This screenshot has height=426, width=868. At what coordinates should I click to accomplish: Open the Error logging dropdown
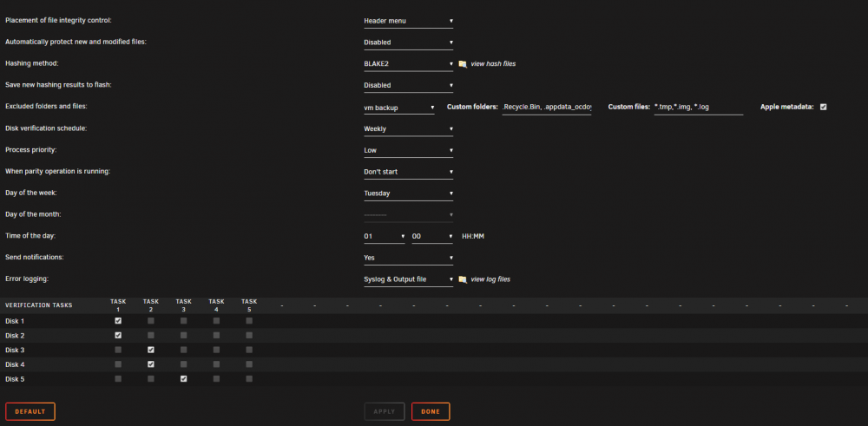(408, 279)
